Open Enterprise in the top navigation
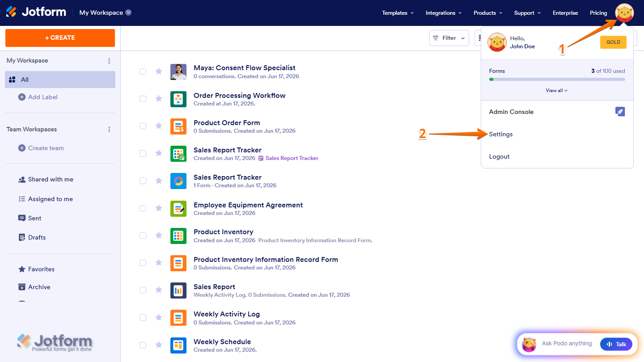 point(565,13)
